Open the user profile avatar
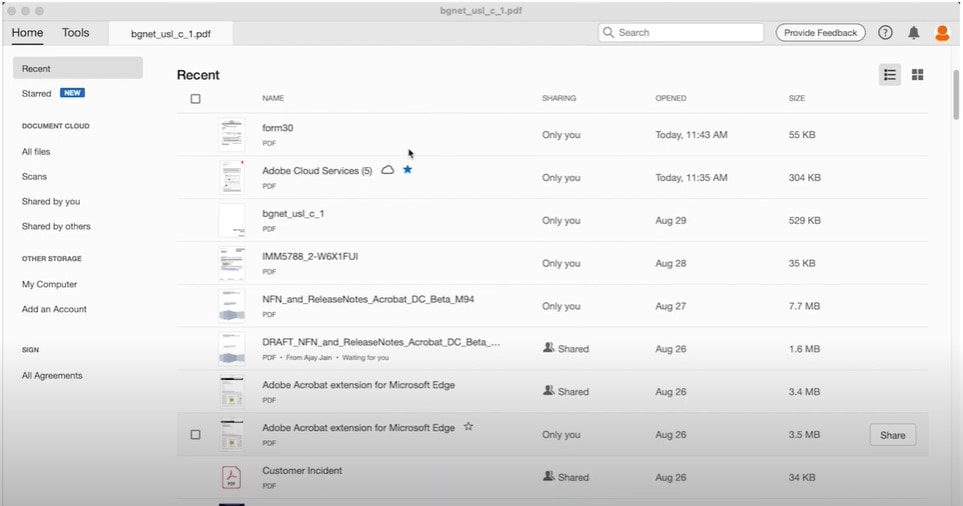Viewport: 963px width, 506px height. click(x=942, y=33)
